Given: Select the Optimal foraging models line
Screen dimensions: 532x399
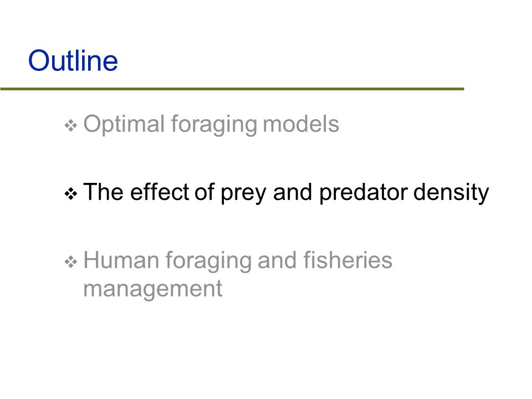Looking at the screenshot, I should click(211, 125).
